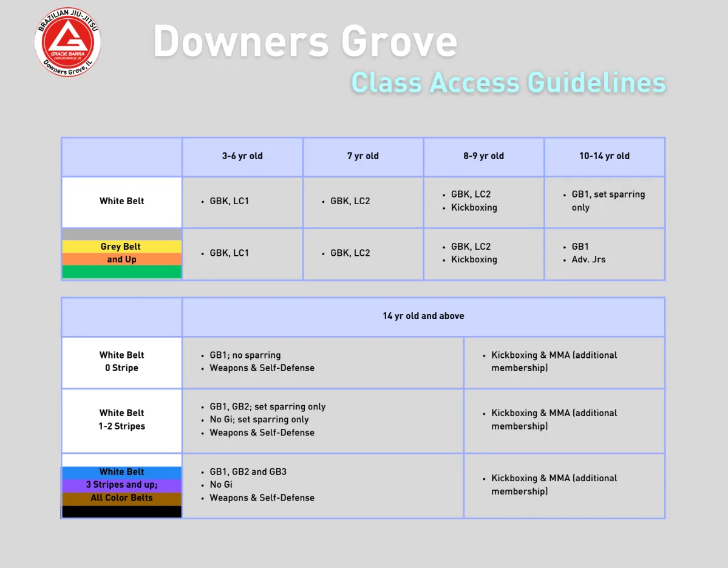The height and width of the screenshot is (568, 728).
Task: Select the 7 yr old column header
Action: tap(362, 156)
